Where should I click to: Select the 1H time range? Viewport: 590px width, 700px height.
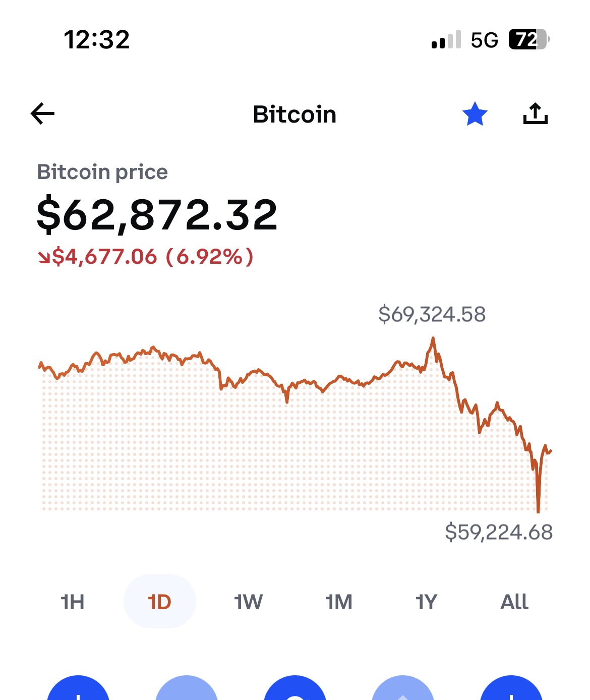pyautogui.click(x=72, y=602)
